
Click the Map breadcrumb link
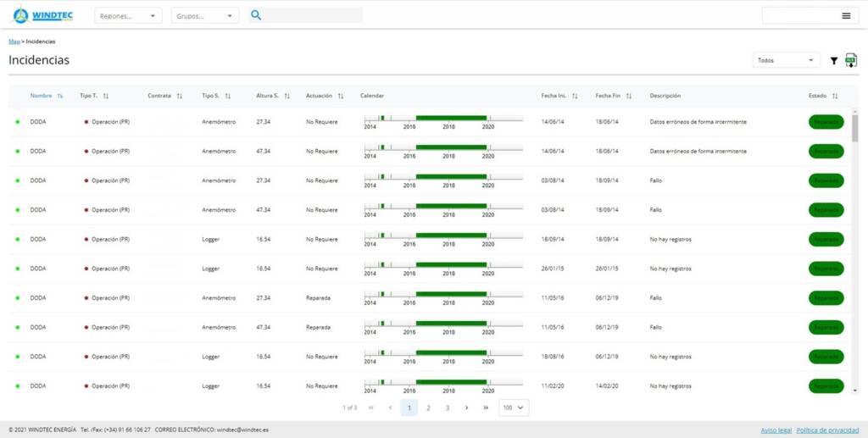pos(14,42)
